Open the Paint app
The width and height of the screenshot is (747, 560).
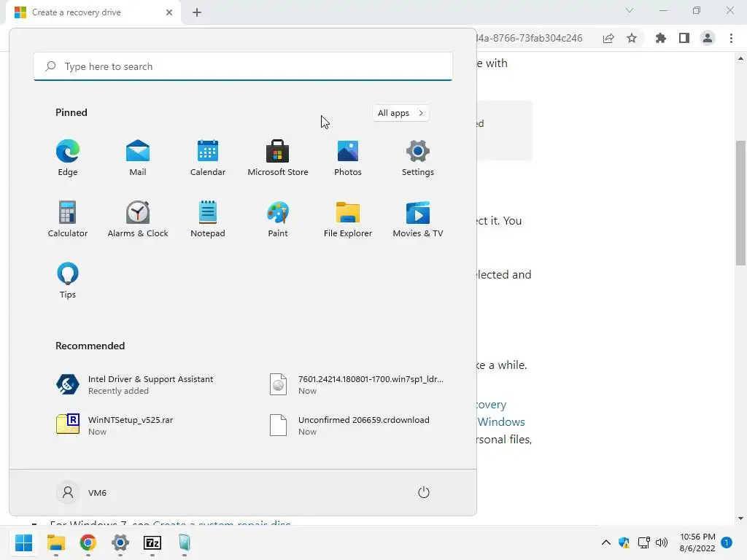[x=278, y=219]
